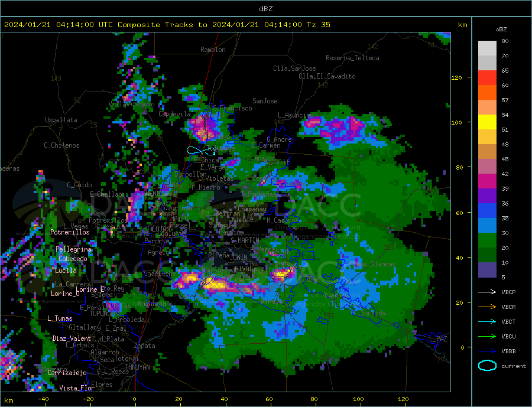Click the 'Reserva_Telteca' place label

[x=352, y=58]
